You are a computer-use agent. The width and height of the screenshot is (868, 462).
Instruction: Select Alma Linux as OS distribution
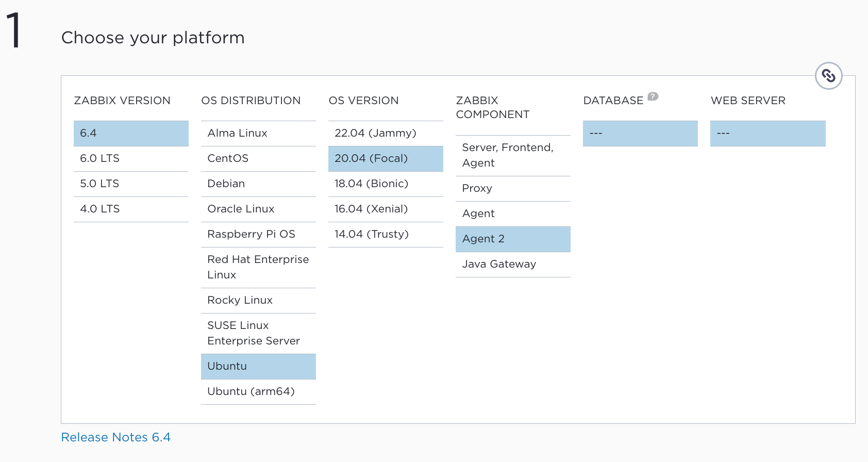coord(258,133)
